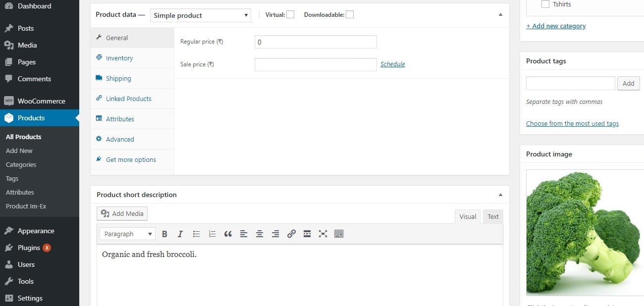Click the Schedule sale price link
Screen dimensions: 644x306
(392, 64)
